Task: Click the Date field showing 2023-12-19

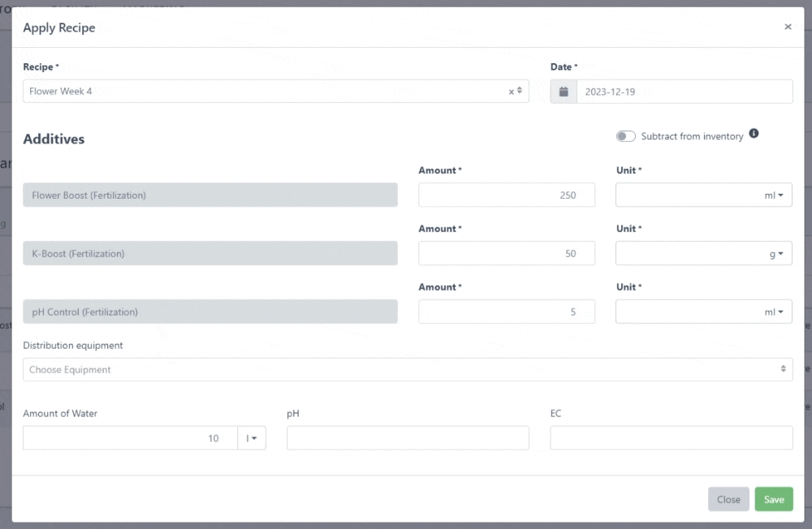Action: click(684, 92)
